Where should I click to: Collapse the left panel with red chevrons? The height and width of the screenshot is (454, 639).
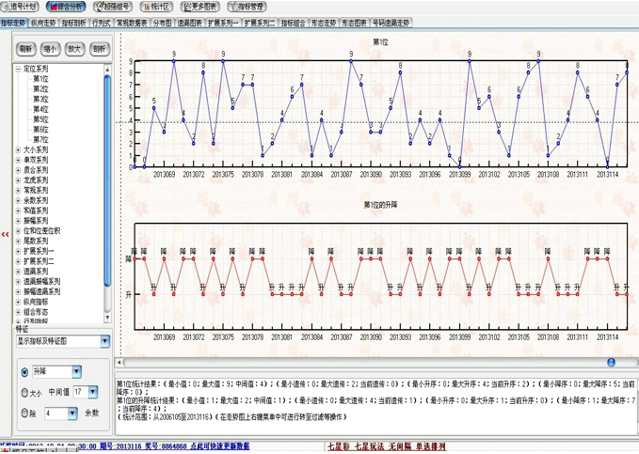[5, 234]
